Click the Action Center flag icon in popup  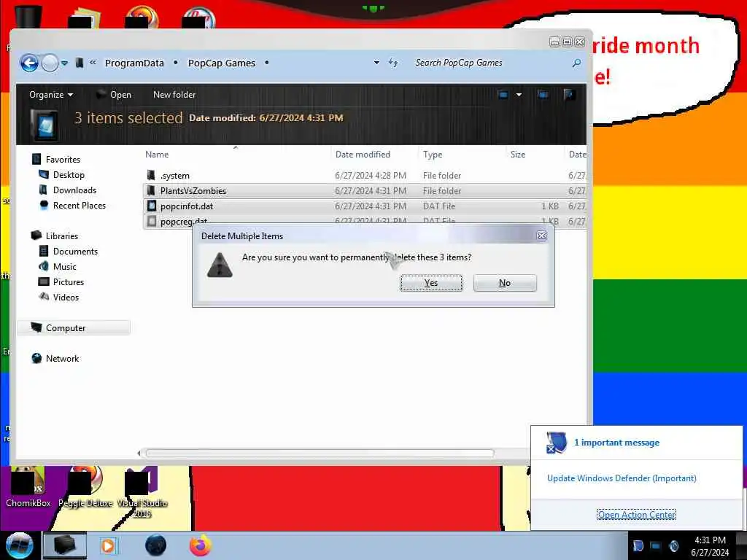point(556,443)
